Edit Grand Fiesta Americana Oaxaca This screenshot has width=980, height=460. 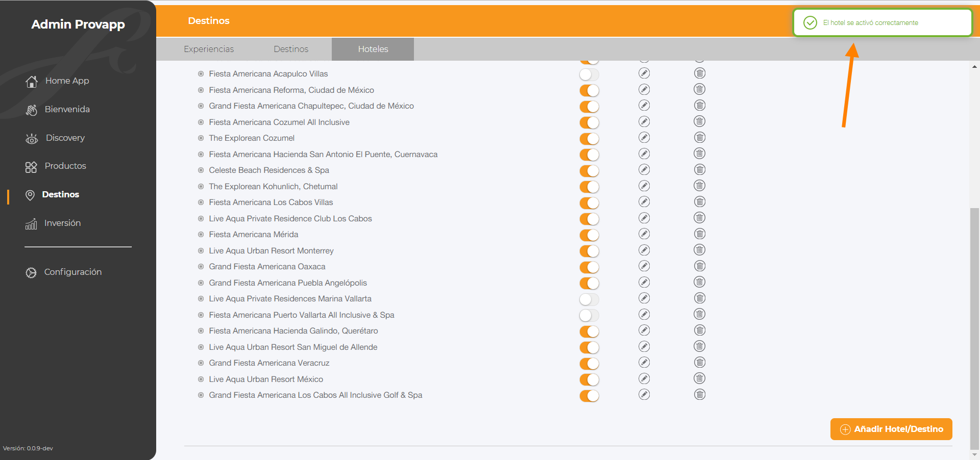point(644,266)
